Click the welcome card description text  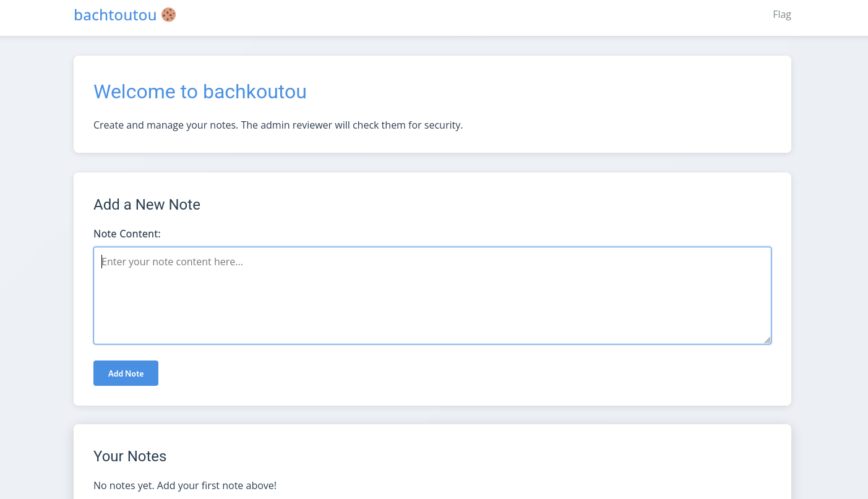[278, 125]
